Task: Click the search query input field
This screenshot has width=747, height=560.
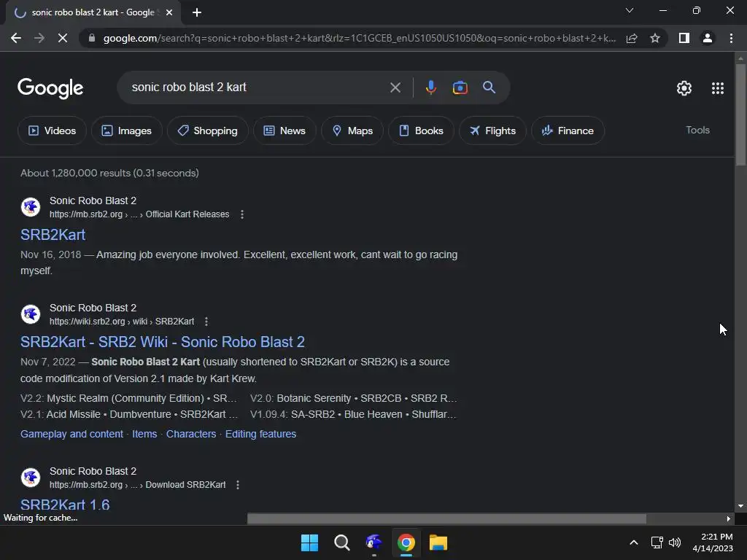Action: click(258, 87)
